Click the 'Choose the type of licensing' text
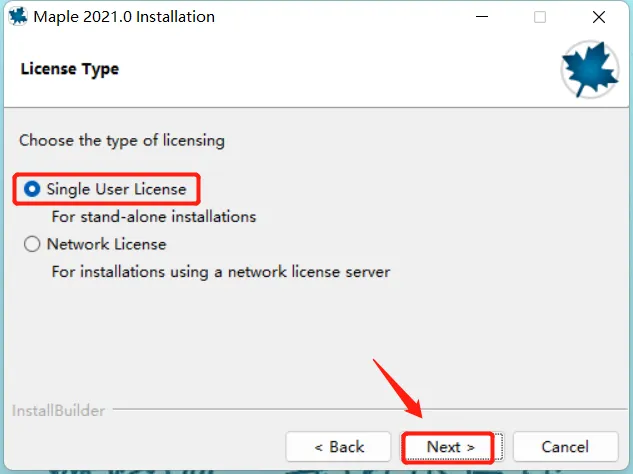This screenshot has height=474, width=633. pos(122,141)
